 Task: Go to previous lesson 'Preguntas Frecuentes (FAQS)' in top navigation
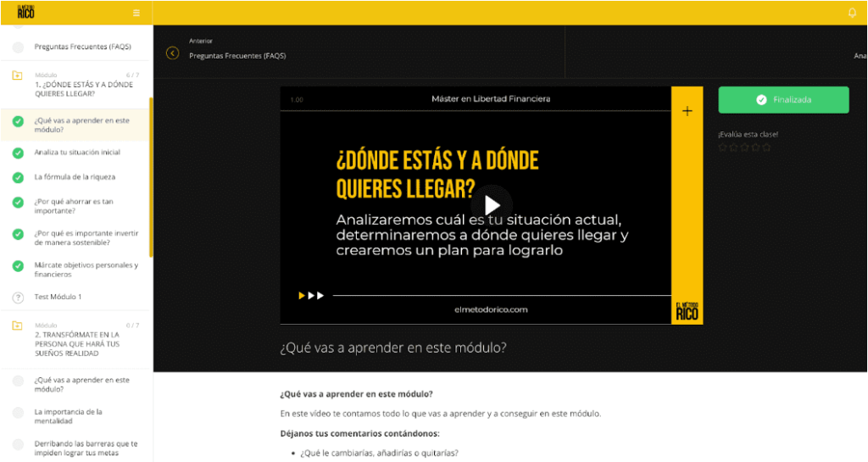[x=237, y=55]
